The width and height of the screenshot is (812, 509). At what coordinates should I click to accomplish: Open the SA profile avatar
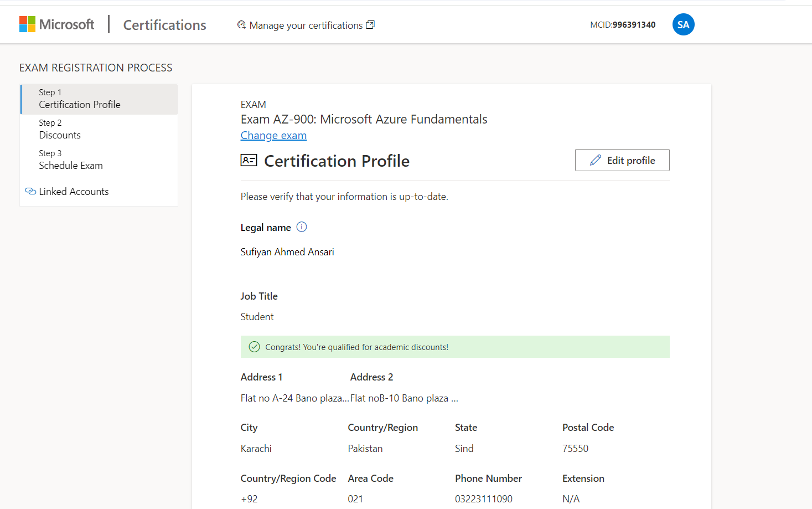pos(683,24)
